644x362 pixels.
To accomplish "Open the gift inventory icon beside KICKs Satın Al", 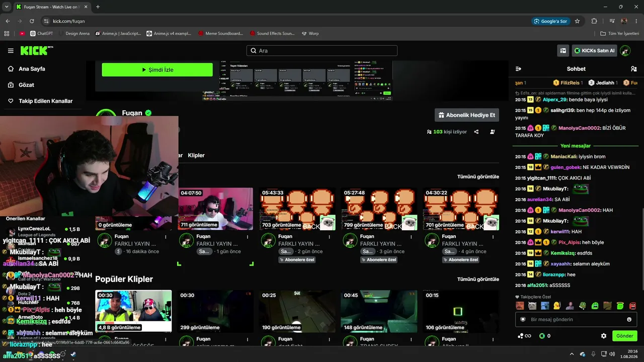I will click(x=563, y=51).
